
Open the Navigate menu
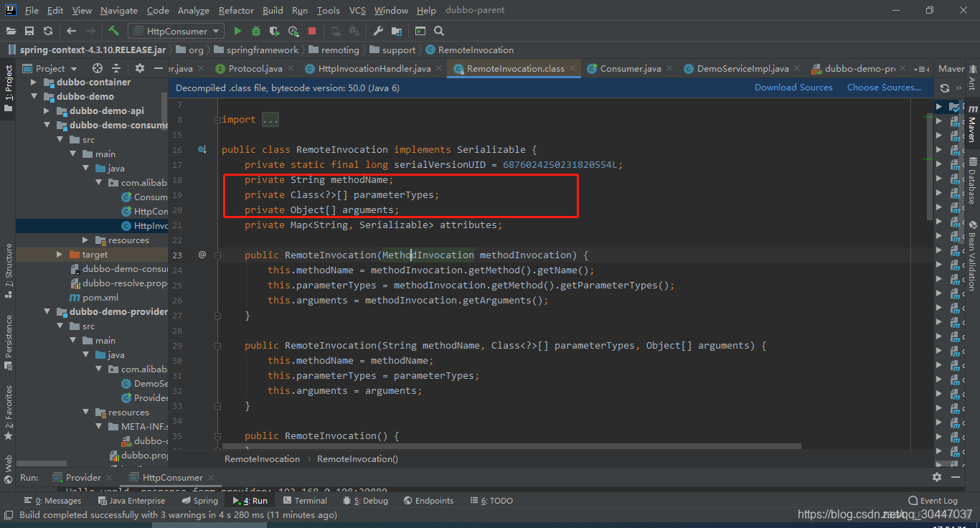point(119,10)
